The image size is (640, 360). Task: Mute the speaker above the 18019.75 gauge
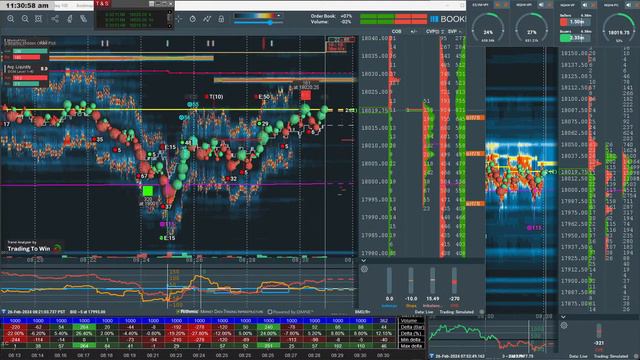tap(629, 5)
